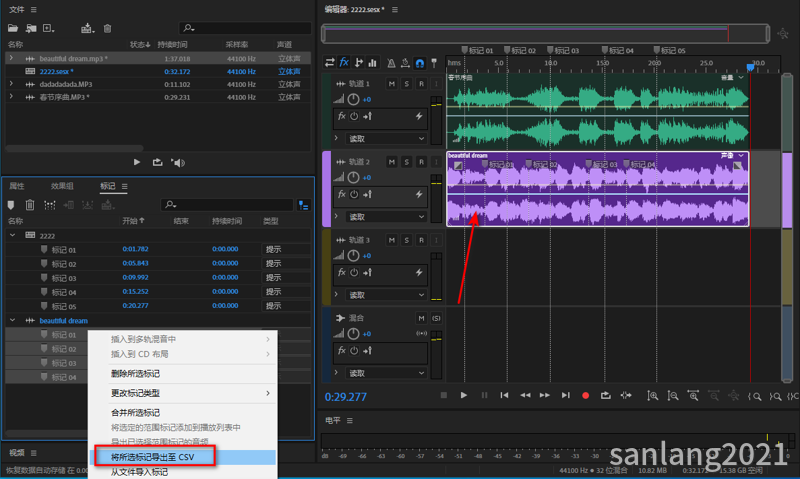This screenshot has width=800, height=479.
Task: Click the inputs/outputs toggle icon above tracks
Action: (330, 63)
